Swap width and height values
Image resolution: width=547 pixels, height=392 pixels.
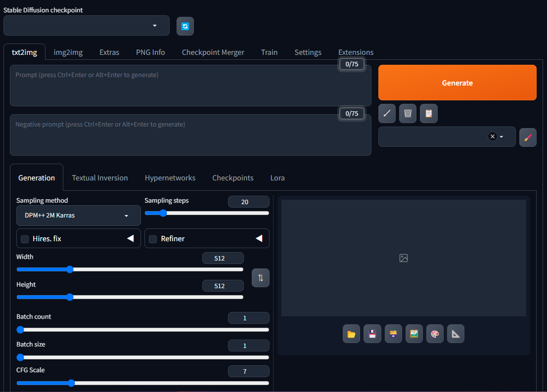point(261,278)
